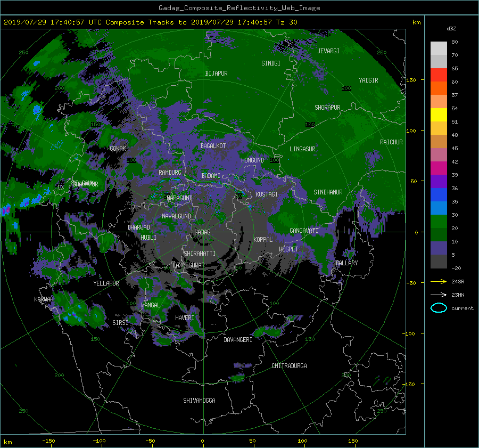
Task: Click the -150 tick on bottom axis
Action: click(x=48, y=441)
